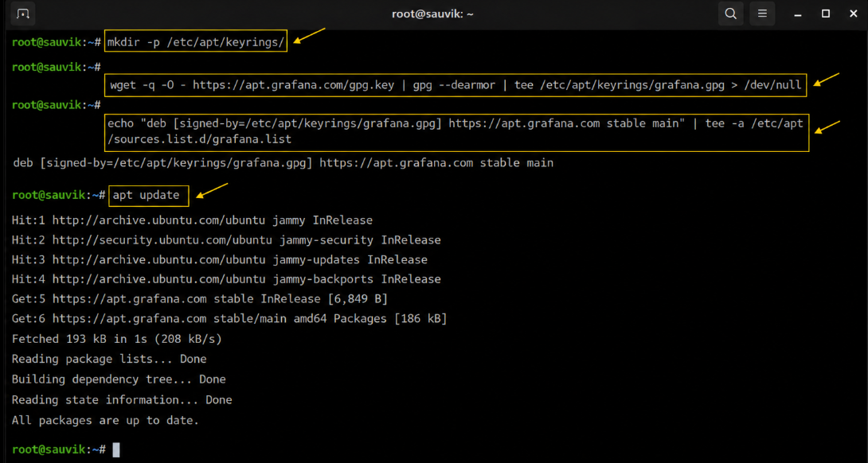
Task: Close the terminal window
Action: pyautogui.click(x=853, y=14)
